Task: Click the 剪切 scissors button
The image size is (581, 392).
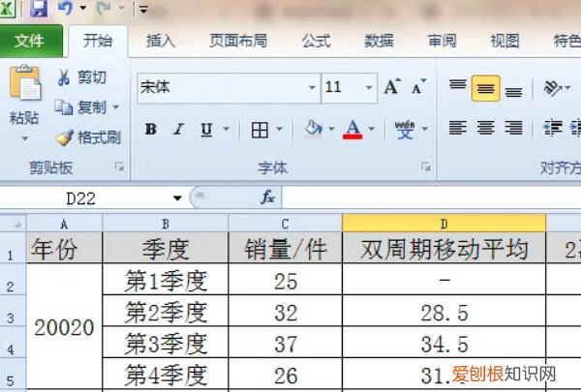Action: [x=82, y=77]
